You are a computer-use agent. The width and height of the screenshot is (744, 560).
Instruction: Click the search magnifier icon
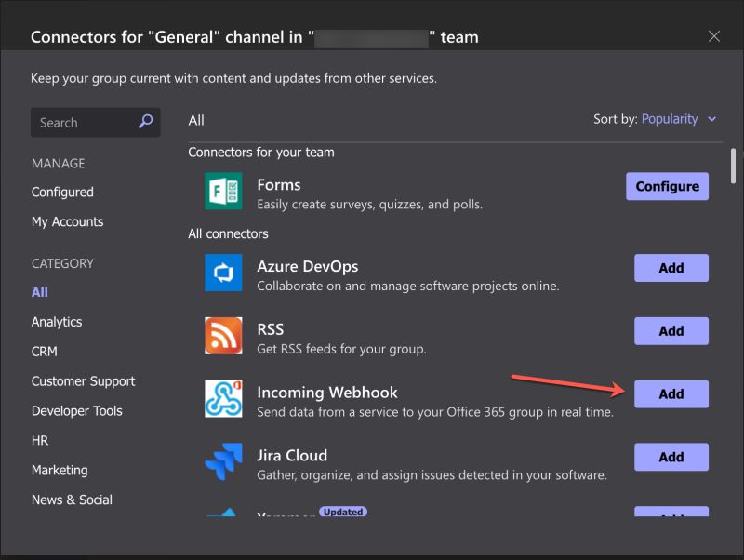[144, 122]
